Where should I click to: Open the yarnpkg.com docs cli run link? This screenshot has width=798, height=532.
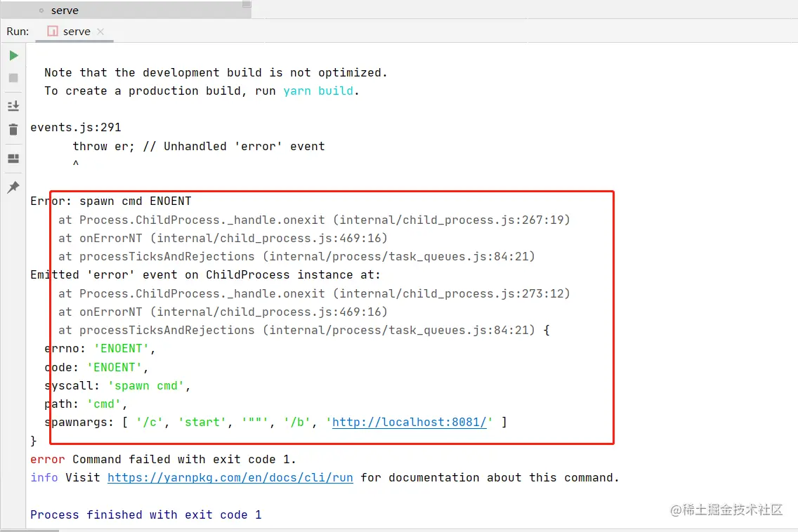(x=230, y=477)
